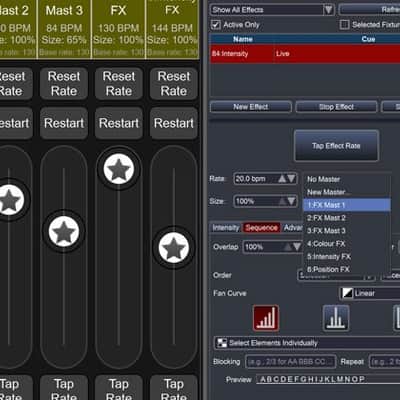400x400 pixels.
Task: Click the Repeat input field
Action: [385, 362]
